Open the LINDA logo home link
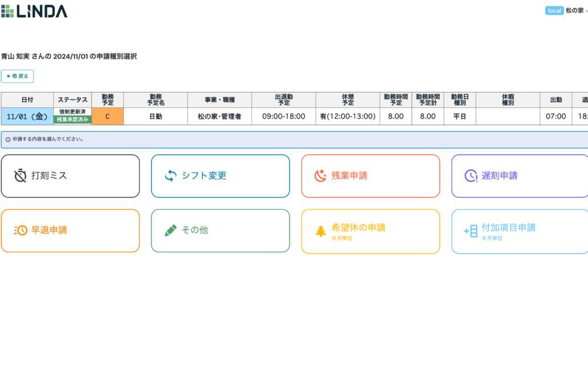Screen dimensions: 588x377 coord(34,11)
